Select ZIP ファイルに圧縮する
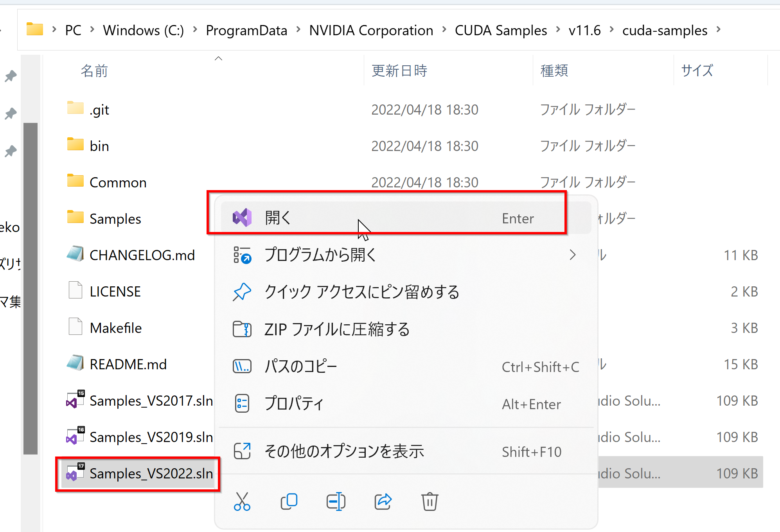The width and height of the screenshot is (780, 532). [406, 329]
